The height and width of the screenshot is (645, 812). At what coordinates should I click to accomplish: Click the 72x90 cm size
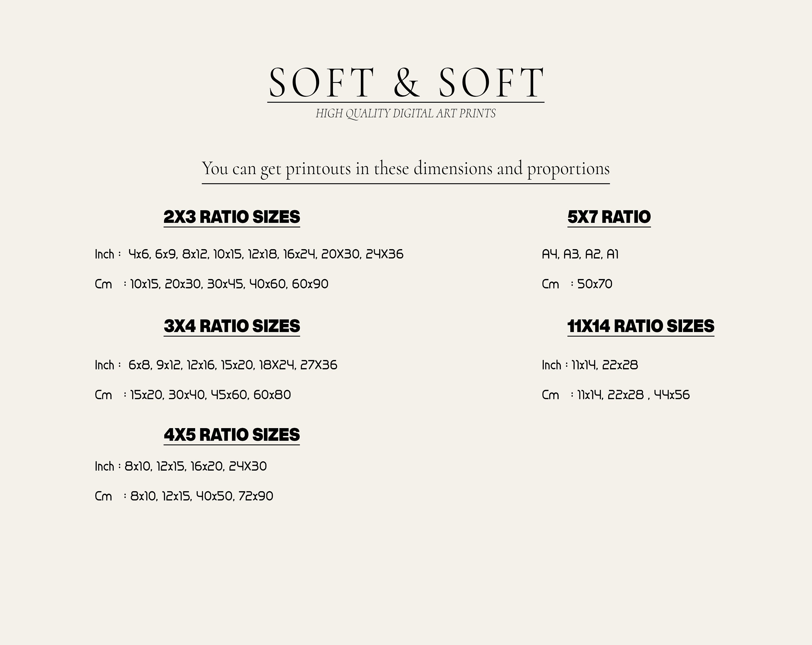click(x=256, y=496)
